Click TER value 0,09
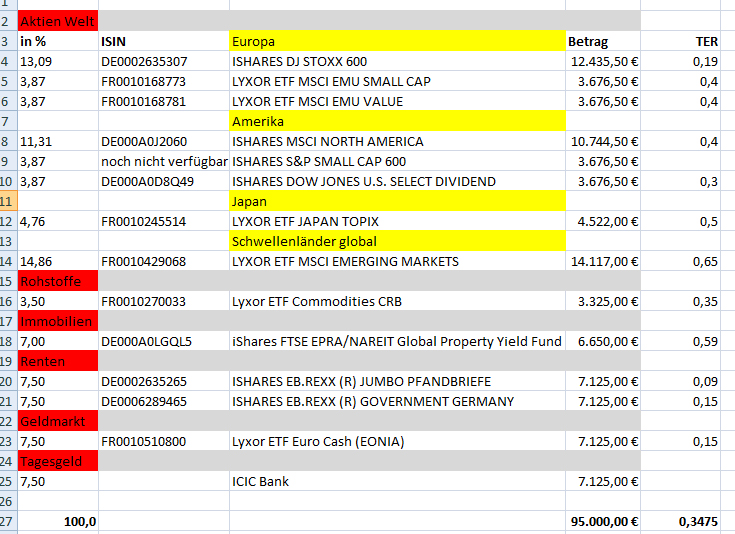 [x=680, y=382]
